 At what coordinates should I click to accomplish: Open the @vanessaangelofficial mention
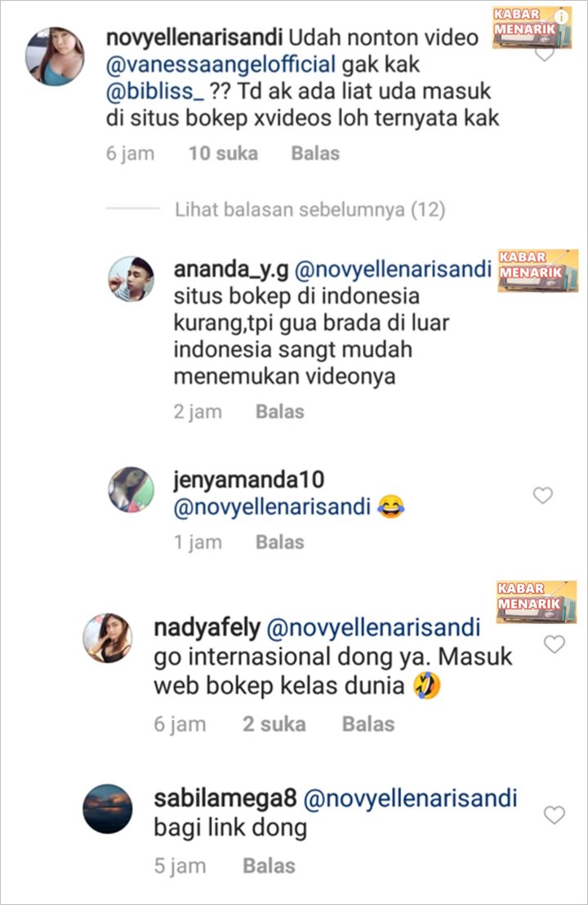tap(220, 65)
